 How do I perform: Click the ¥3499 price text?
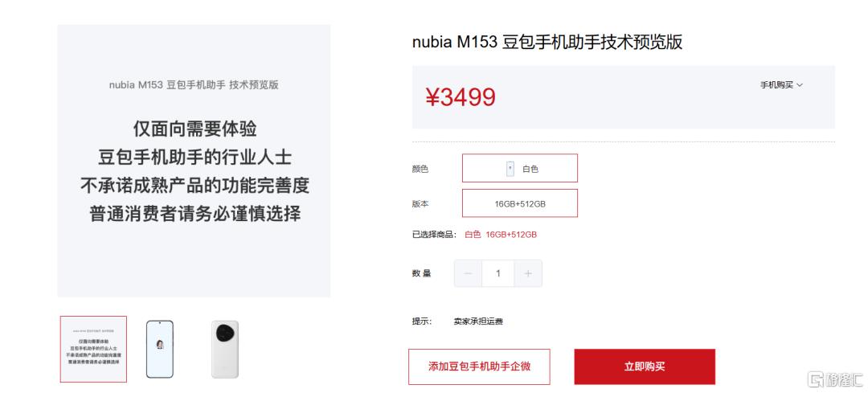[461, 97]
